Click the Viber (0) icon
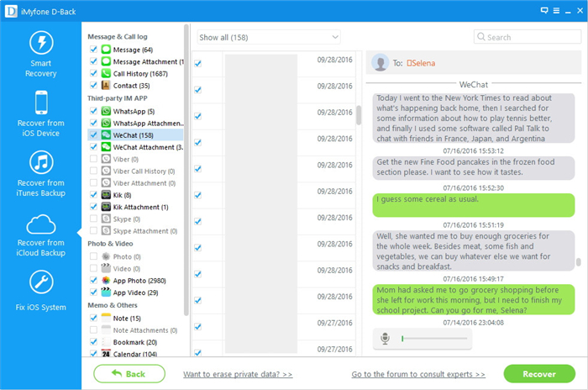 click(106, 159)
